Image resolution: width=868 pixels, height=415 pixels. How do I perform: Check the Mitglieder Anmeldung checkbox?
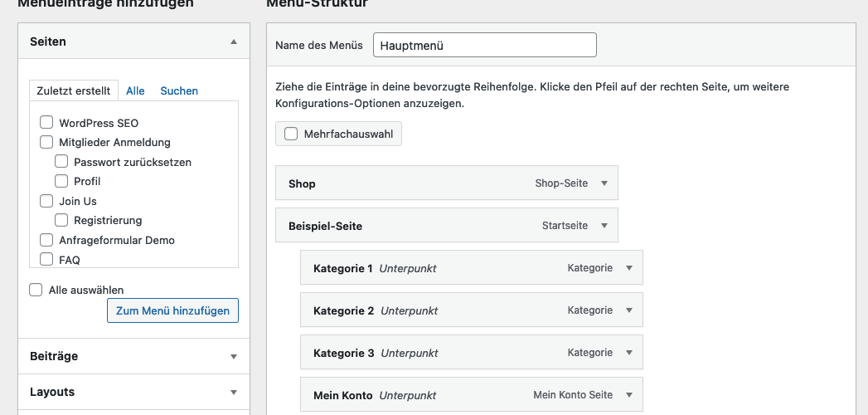tap(46, 142)
